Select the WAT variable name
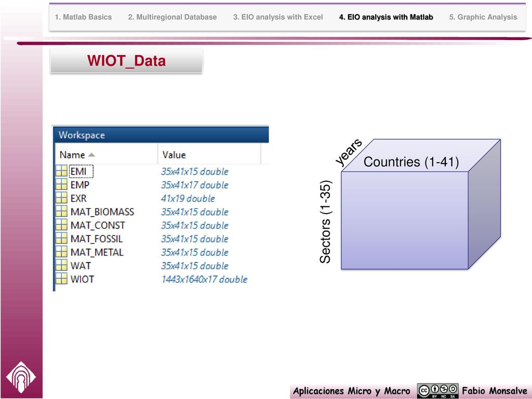The height and width of the screenshot is (399, 532). click(81, 265)
